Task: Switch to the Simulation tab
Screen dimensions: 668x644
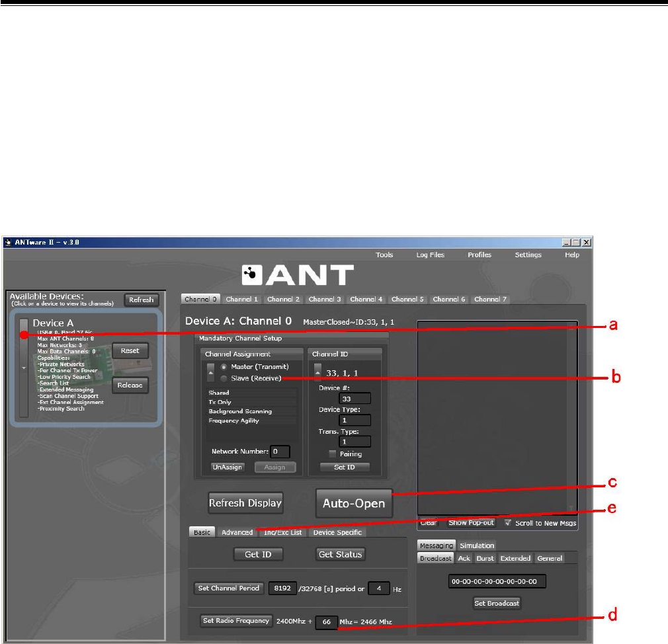Action: (x=477, y=545)
